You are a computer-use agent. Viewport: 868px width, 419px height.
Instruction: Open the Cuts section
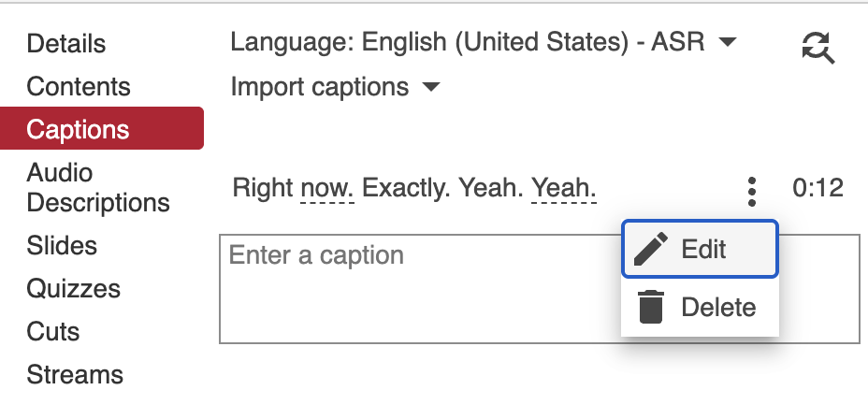(53, 332)
